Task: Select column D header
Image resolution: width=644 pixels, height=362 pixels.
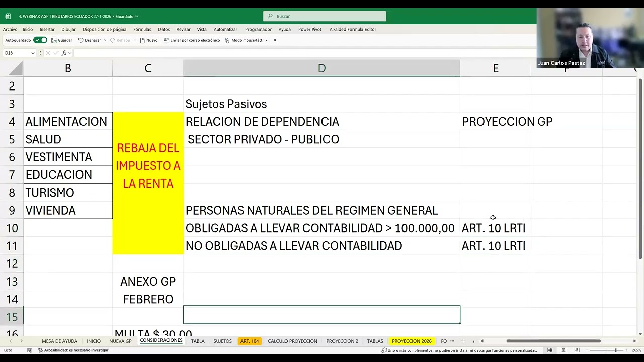Action: click(321, 68)
